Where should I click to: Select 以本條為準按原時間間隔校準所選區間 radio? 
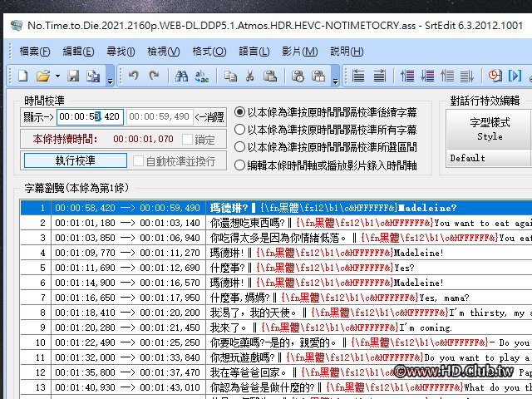239,147
